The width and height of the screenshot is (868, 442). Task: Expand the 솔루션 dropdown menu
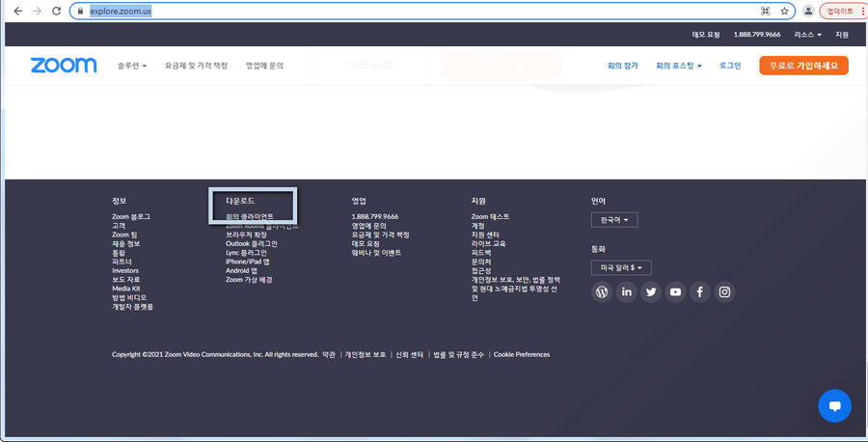click(x=132, y=66)
